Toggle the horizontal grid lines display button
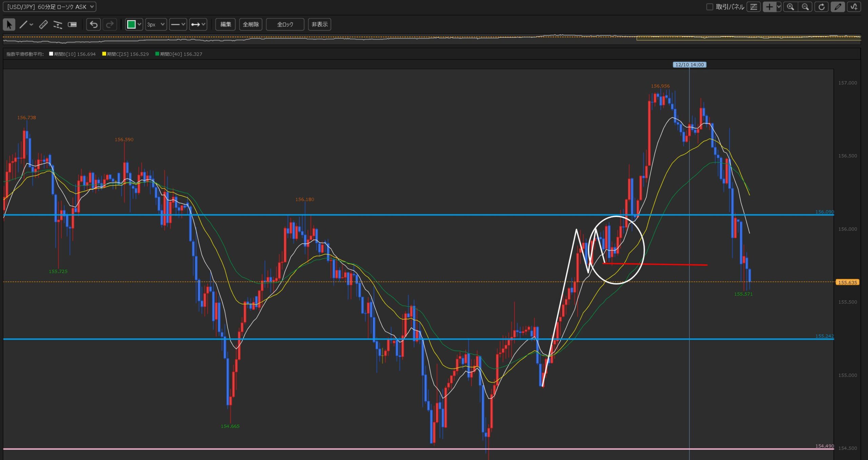Screen dimensions: 868x460 click(x=753, y=7)
